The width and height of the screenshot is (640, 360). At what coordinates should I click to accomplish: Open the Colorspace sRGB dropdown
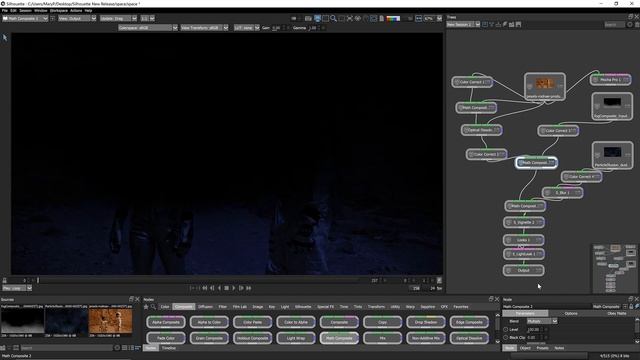(148, 28)
